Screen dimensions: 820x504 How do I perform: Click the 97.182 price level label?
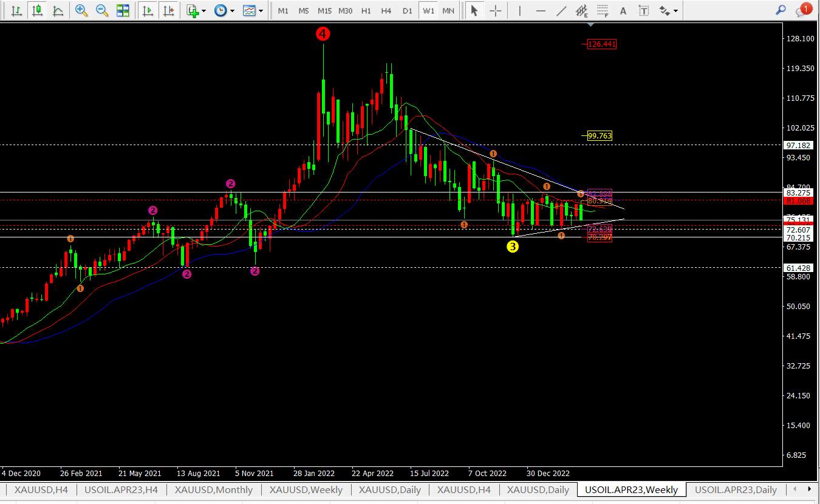[798, 145]
